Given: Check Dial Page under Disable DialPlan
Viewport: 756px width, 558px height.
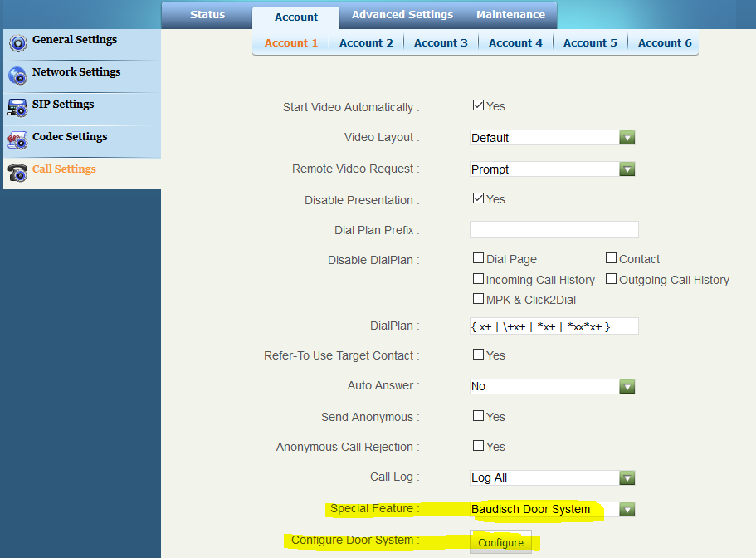Looking at the screenshot, I should (478, 258).
